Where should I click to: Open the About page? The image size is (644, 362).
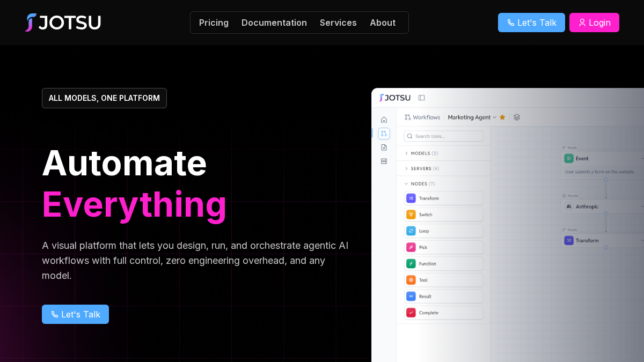tap(383, 23)
